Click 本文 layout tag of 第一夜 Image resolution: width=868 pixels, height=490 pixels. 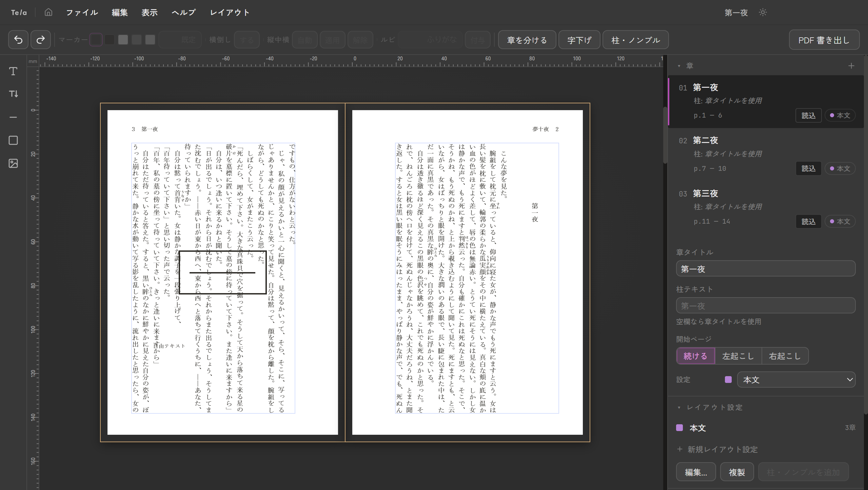[840, 116]
